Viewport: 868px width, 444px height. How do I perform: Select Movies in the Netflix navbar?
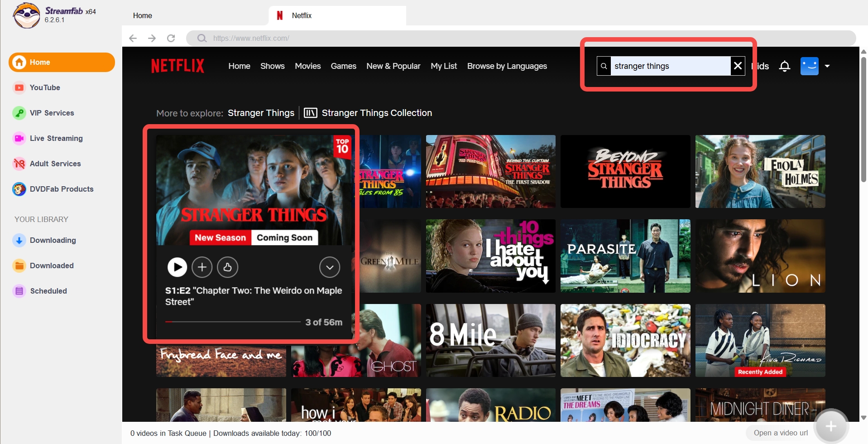(x=307, y=66)
